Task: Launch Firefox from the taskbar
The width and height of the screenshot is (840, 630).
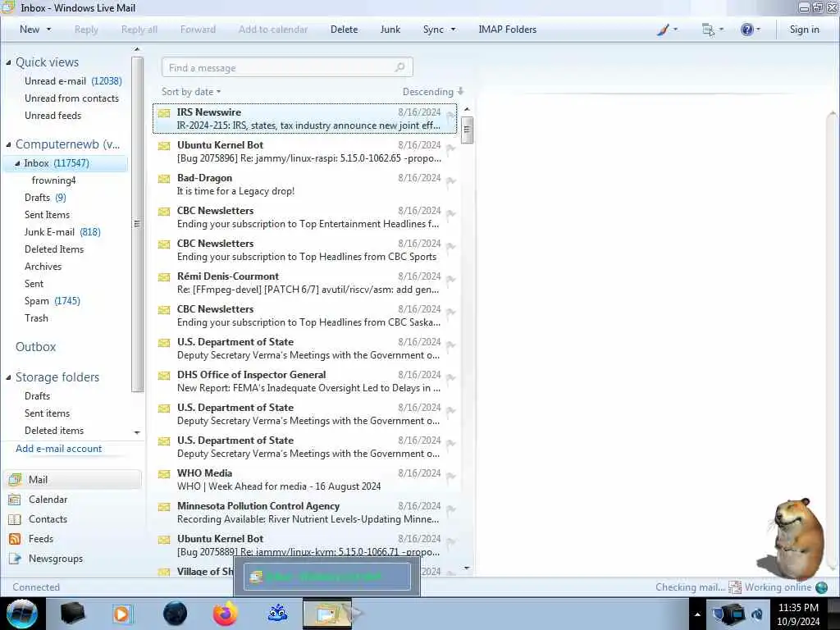Action: coord(226,614)
